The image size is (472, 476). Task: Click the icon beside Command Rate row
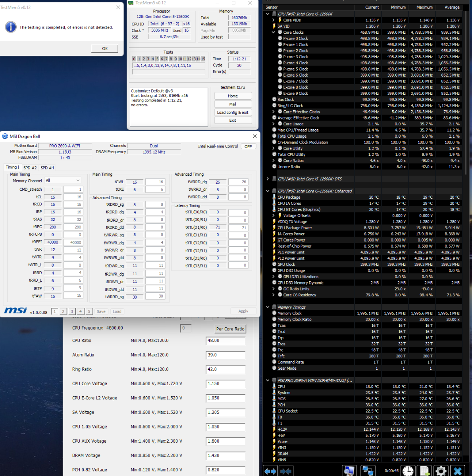274,362
